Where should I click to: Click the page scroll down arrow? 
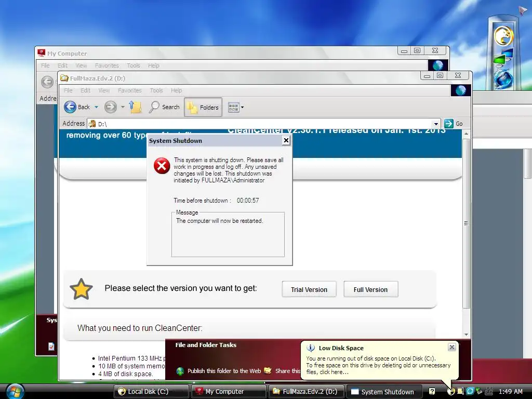point(466,335)
